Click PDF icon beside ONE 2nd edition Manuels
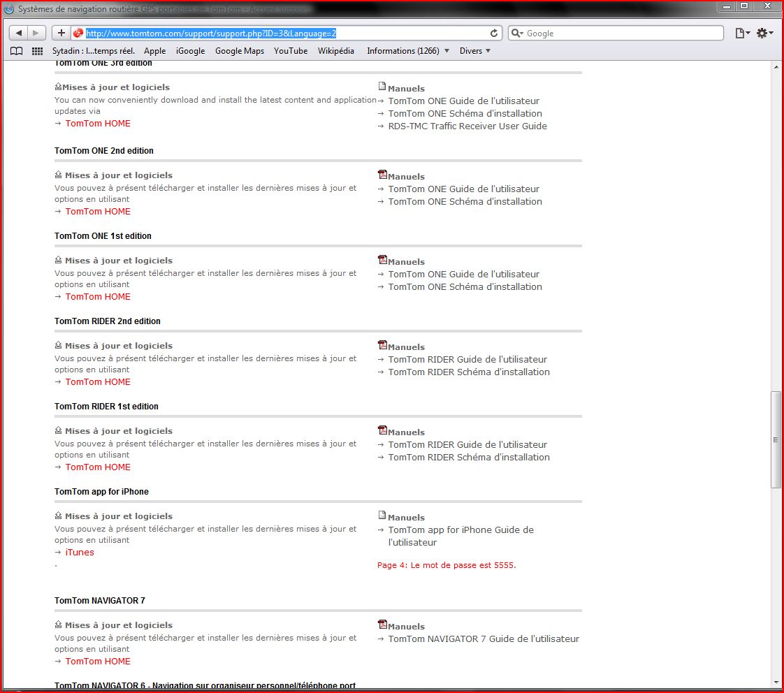The width and height of the screenshot is (784, 693). [x=382, y=175]
